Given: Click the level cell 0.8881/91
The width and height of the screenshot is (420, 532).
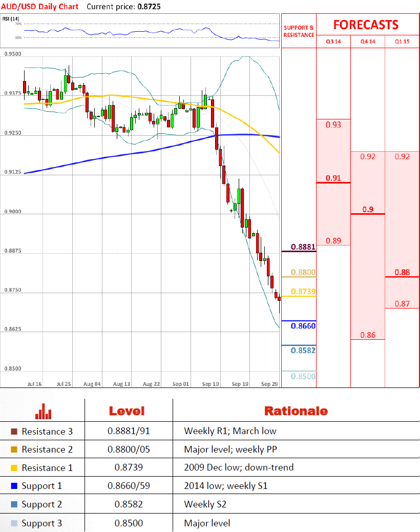Looking at the screenshot, I should coord(129,431).
